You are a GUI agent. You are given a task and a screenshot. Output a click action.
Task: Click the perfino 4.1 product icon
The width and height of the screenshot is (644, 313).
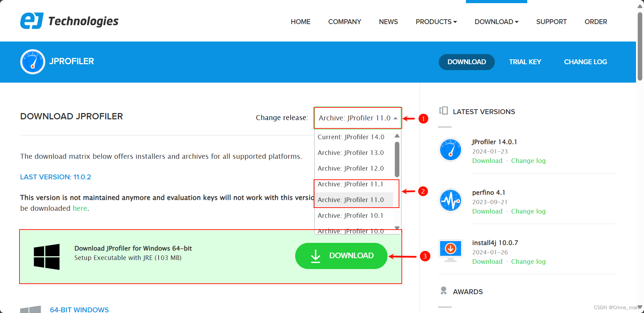click(451, 200)
